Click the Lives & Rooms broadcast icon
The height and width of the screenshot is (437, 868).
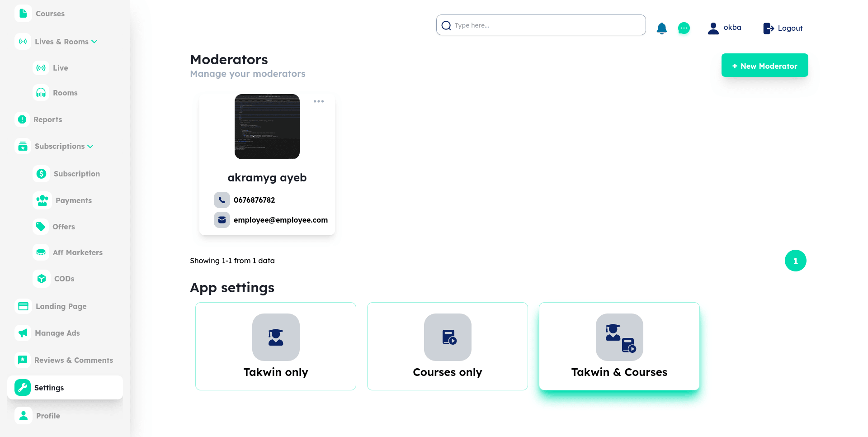click(23, 42)
